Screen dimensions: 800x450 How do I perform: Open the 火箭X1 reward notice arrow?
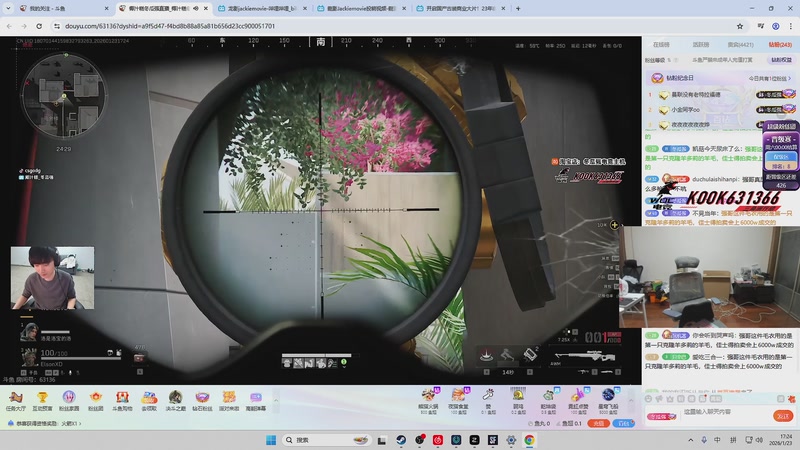click(80, 423)
